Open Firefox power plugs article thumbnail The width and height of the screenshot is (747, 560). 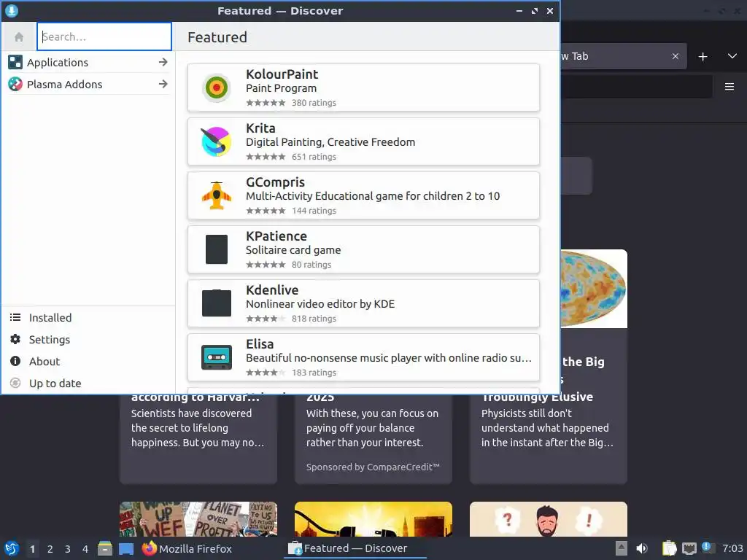coord(373,519)
